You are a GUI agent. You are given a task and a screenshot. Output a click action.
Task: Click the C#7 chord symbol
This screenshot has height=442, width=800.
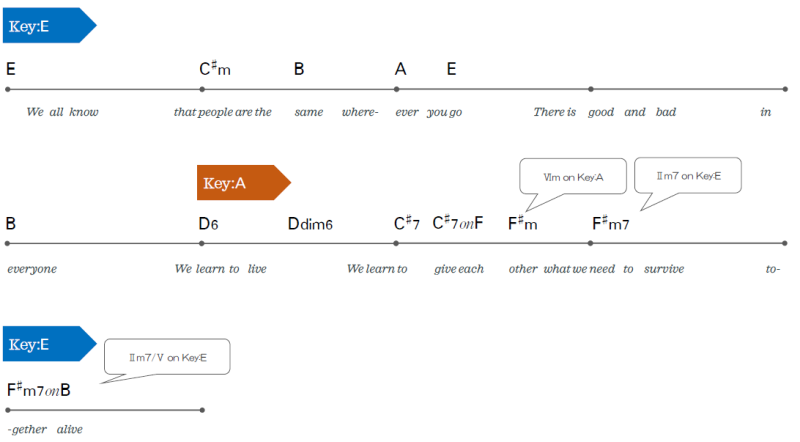(x=407, y=223)
